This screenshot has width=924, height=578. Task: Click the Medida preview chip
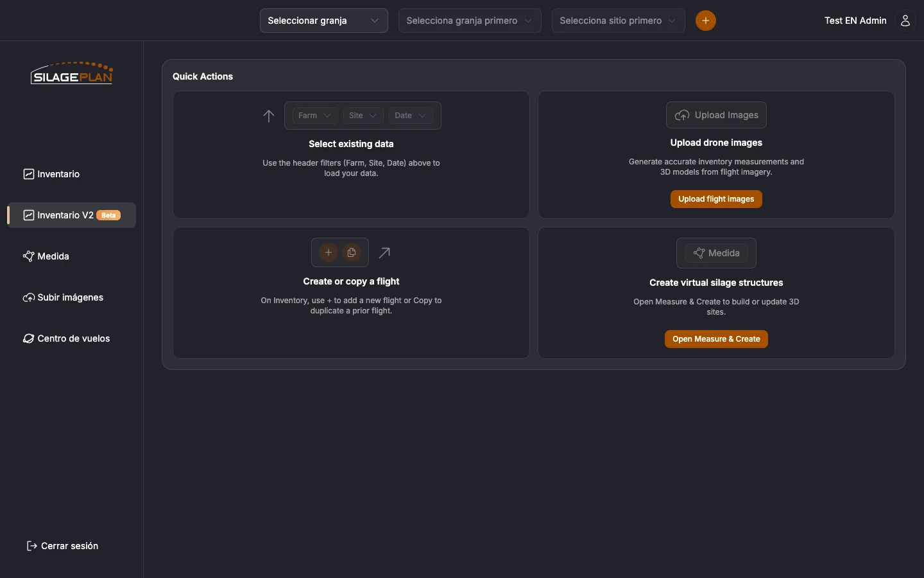[x=716, y=253]
